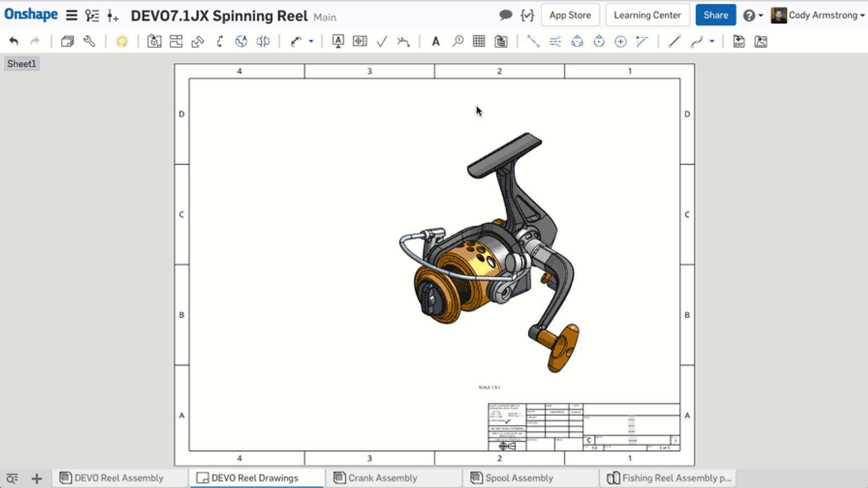Viewport: 868px width, 488px height.
Task: Click the Undo arrow in the toolbar
Action: coord(14,41)
